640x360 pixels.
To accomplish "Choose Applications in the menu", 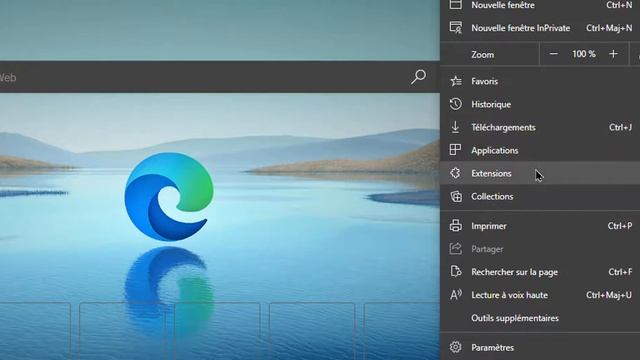I will click(x=540, y=150).
